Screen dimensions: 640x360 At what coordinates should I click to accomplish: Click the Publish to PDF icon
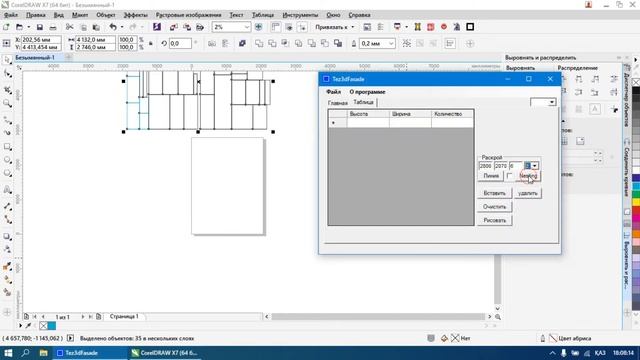(x=200, y=27)
